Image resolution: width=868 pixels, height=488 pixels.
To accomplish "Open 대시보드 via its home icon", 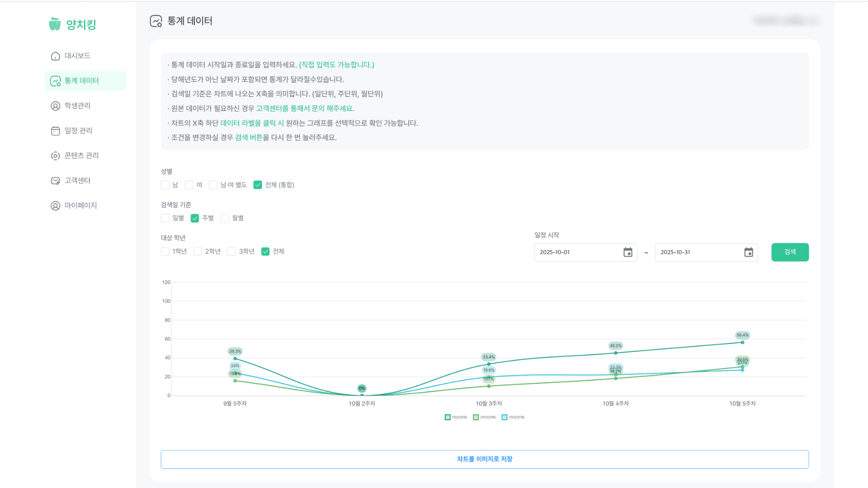I will click(x=55, y=56).
